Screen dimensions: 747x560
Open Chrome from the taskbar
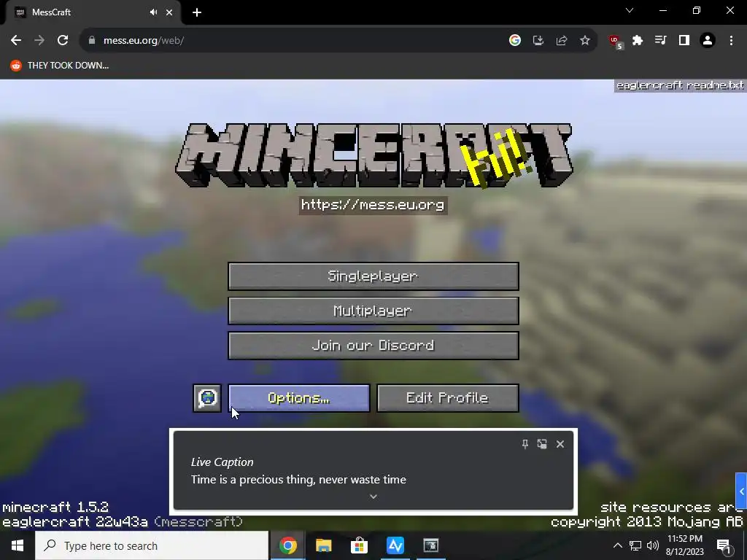287,545
